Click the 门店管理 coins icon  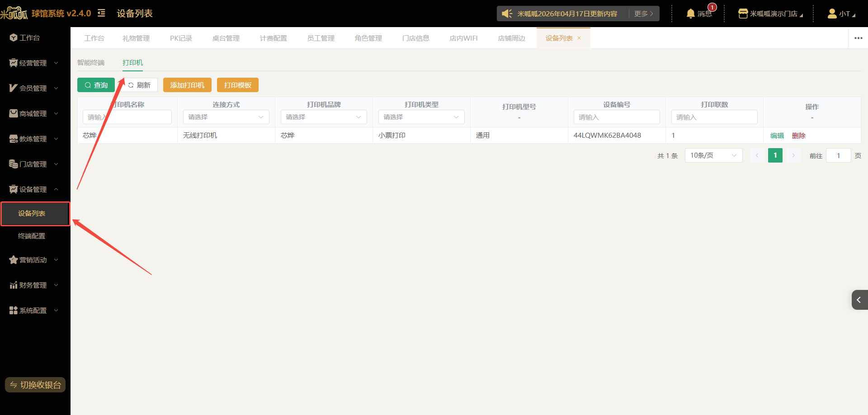(x=14, y=164)
